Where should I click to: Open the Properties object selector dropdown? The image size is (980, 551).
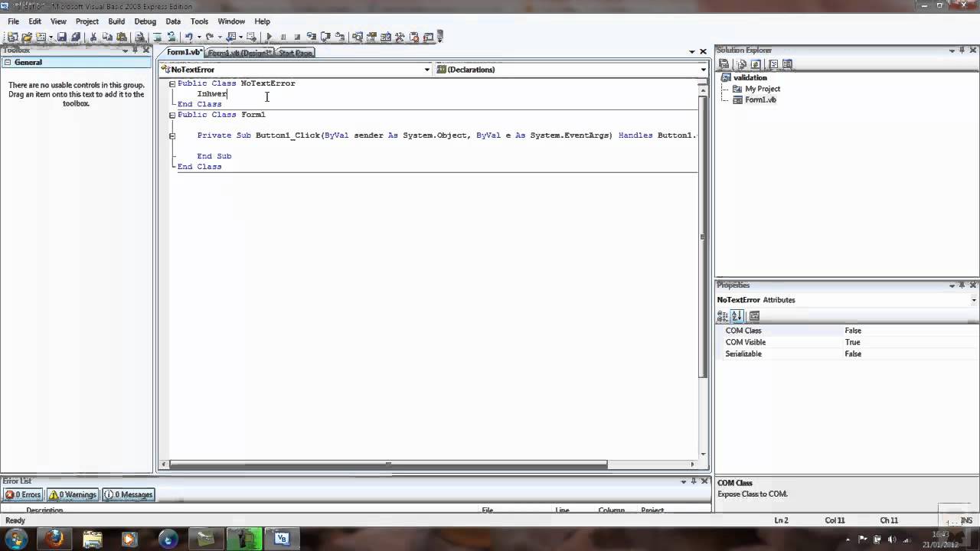(x=974, y=300)
